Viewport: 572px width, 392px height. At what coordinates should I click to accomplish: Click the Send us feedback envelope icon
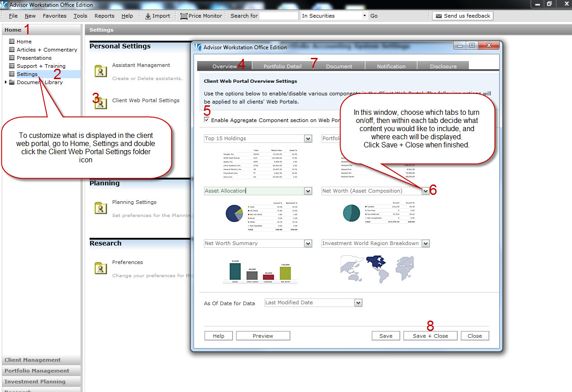click(x=438, y=16)
